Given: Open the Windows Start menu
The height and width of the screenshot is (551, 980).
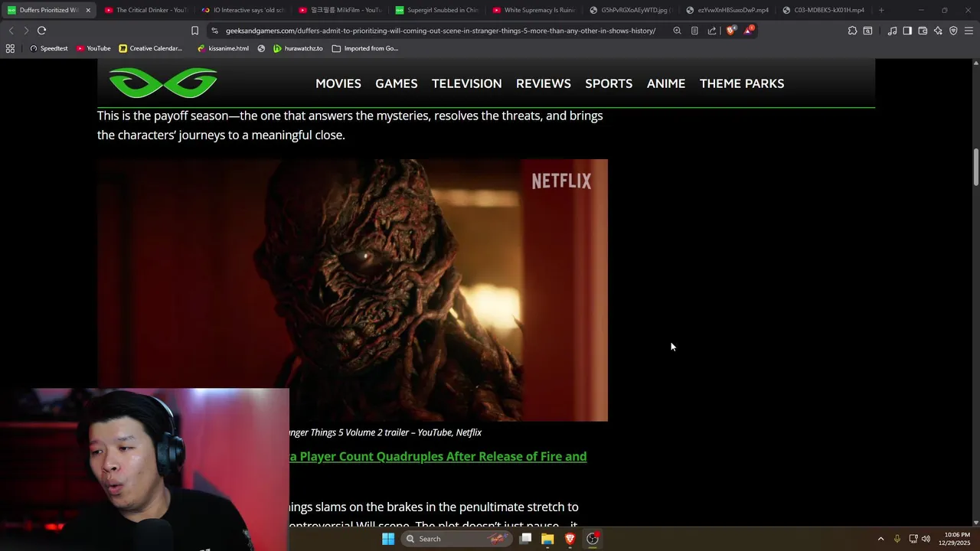Looking at the screenshot, I should pos(388,539).
